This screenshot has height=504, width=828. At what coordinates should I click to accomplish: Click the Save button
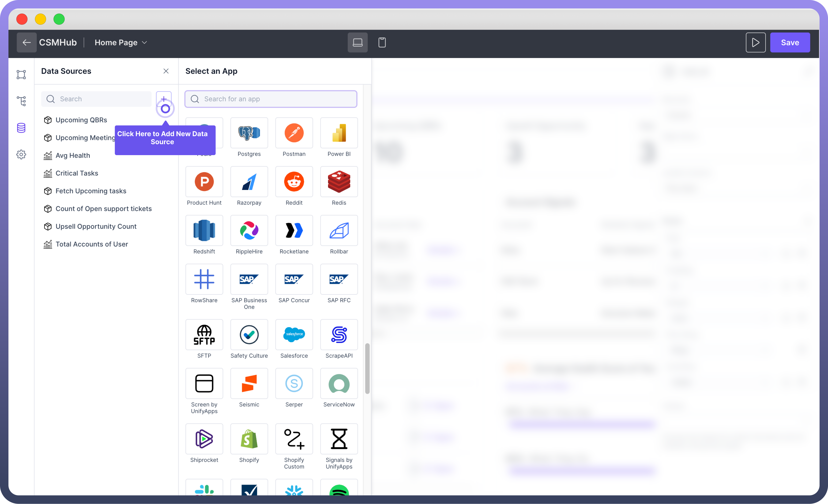790,43
